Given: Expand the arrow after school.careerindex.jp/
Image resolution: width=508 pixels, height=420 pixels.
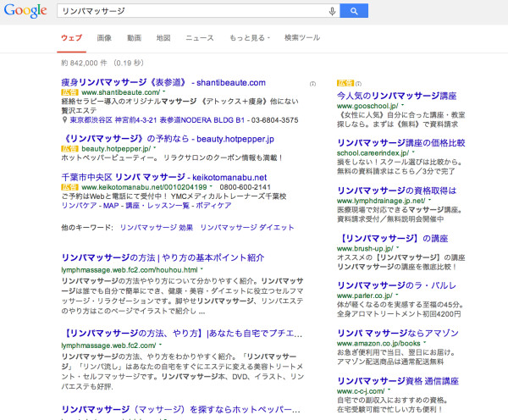Looking at the screenshot, I should coord(413,152).
